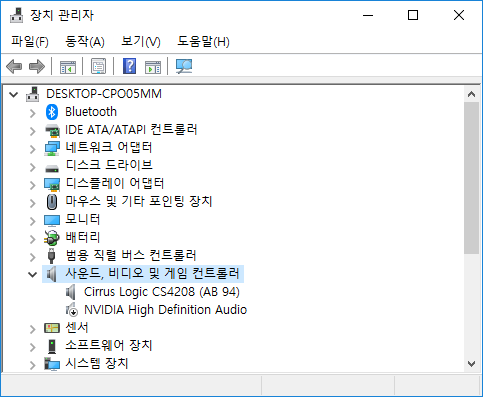Expand the 네트워크 어댑터 category
Image resolution: width=483 pixels, height=397 pixels.
pos(32,149)
